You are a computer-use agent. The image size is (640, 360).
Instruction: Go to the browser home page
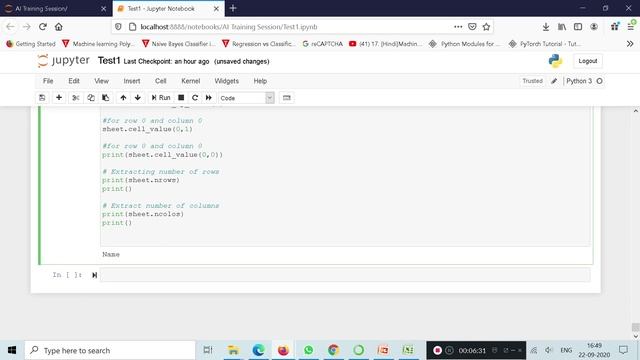point(59,27)
